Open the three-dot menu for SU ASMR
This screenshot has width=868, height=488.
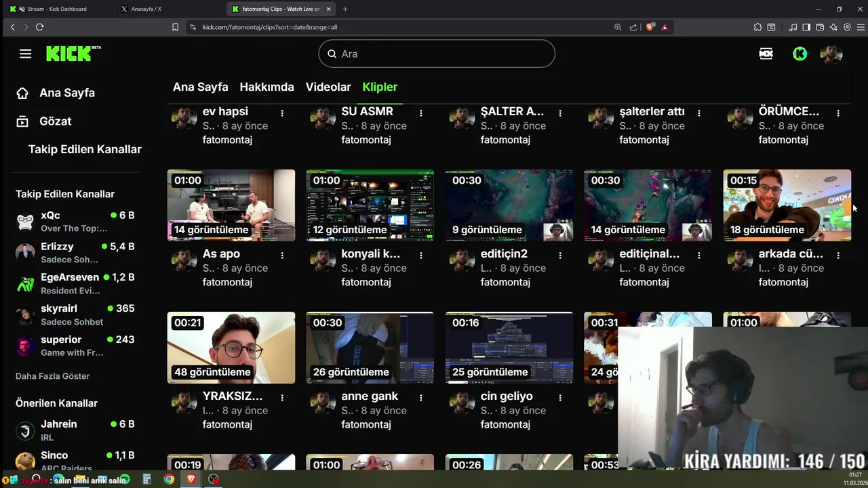click(421, 113)
